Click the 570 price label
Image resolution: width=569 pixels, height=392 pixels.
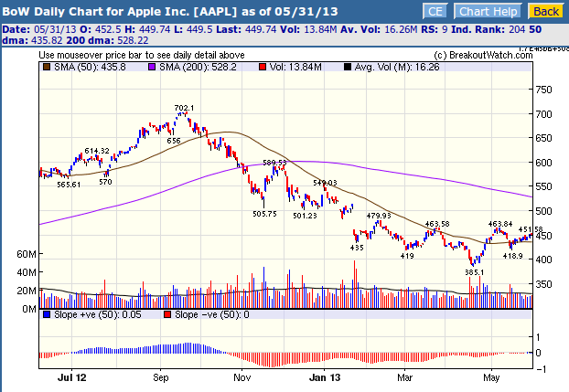105,182
